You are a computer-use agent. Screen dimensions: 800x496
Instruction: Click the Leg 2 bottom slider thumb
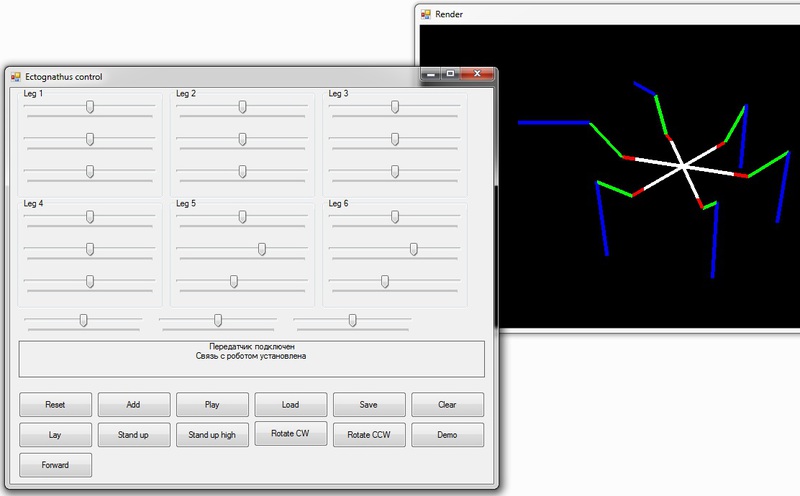pyautogui.click(x=242, y=171)
